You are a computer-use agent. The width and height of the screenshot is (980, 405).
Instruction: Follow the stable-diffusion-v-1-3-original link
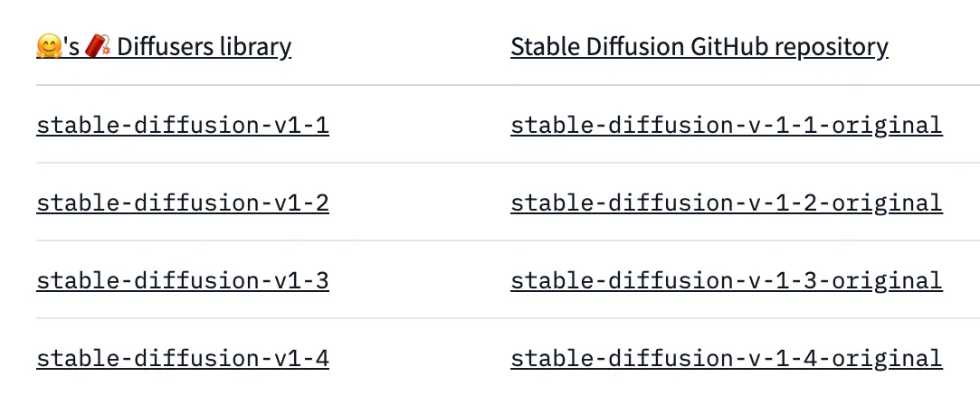point(727,280)
